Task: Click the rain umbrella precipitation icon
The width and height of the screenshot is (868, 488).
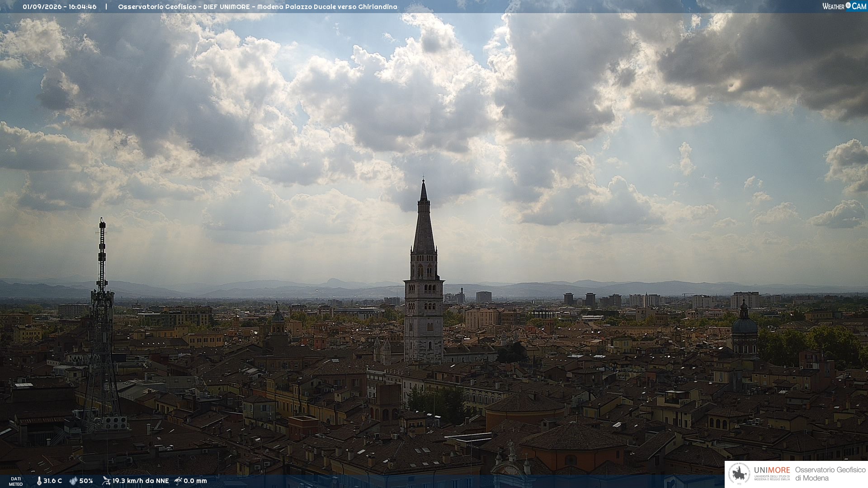Action: coord(178,481)
